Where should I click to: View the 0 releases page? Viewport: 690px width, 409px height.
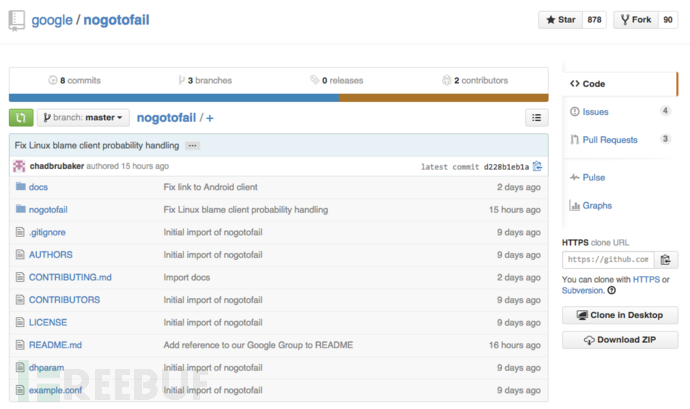click(337, 81)
